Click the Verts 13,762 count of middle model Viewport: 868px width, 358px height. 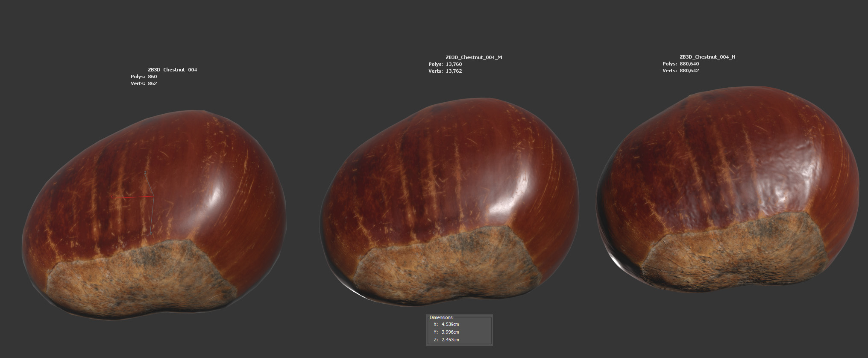pyautogui.click(x=454, y=71)
